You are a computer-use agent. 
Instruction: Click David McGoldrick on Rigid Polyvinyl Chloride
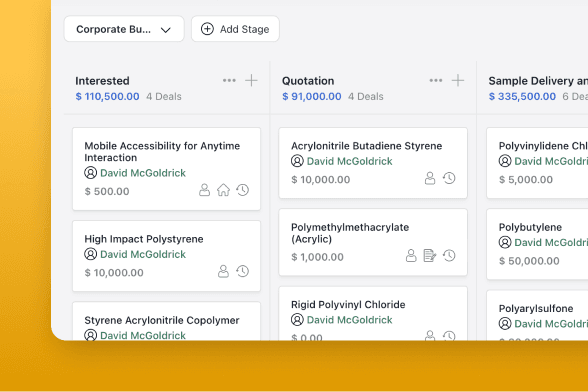coord(350,320)
